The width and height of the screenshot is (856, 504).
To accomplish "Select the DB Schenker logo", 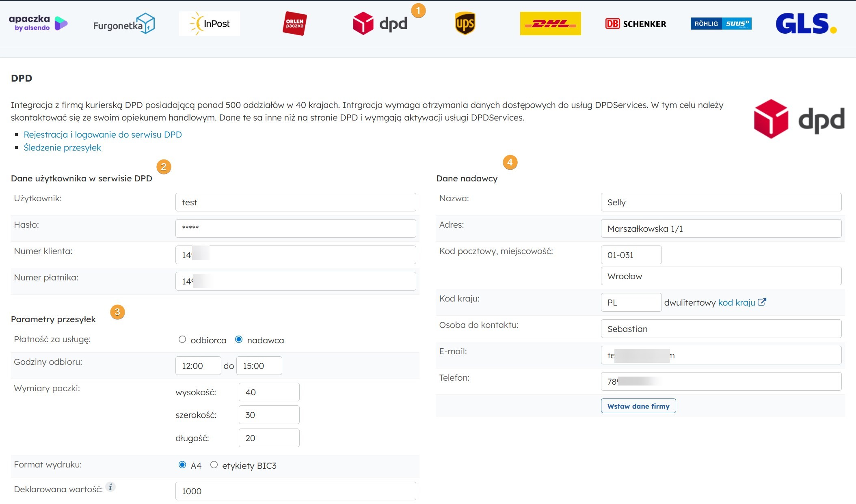I will coord(636,24).
